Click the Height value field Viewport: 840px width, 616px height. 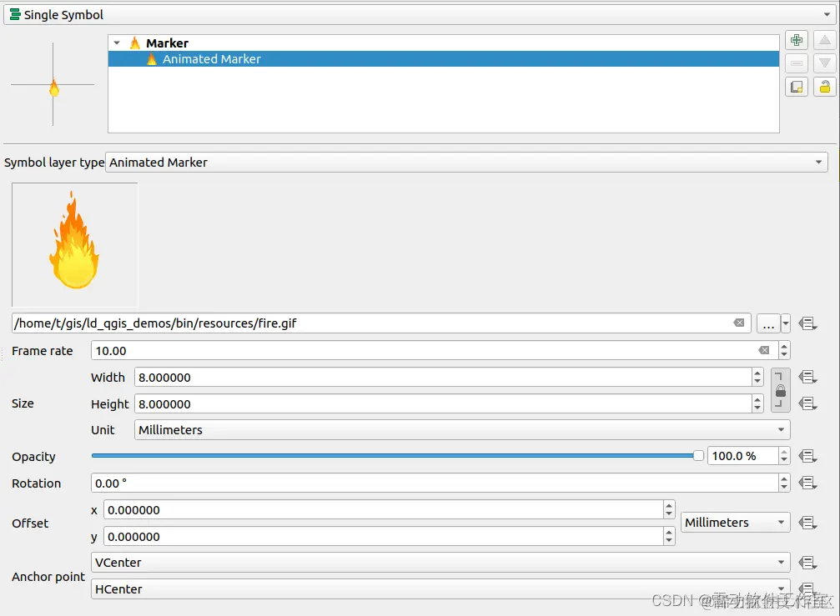click(442, 403)
